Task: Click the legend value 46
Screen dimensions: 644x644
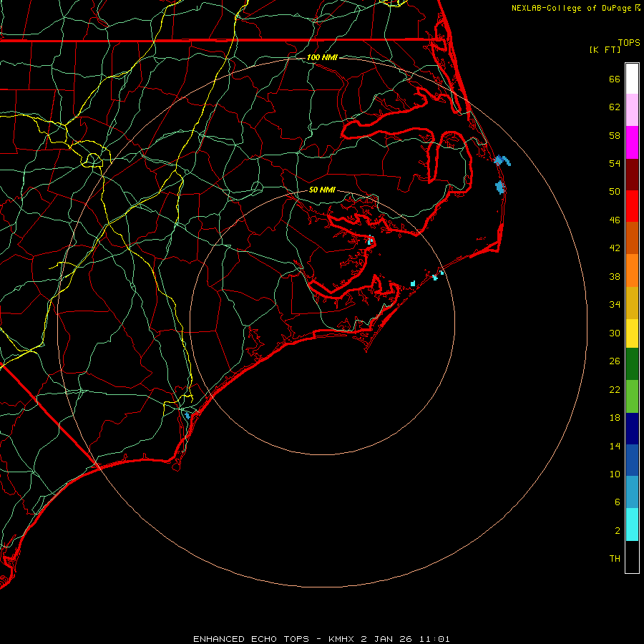Action: tap(615, 220)
